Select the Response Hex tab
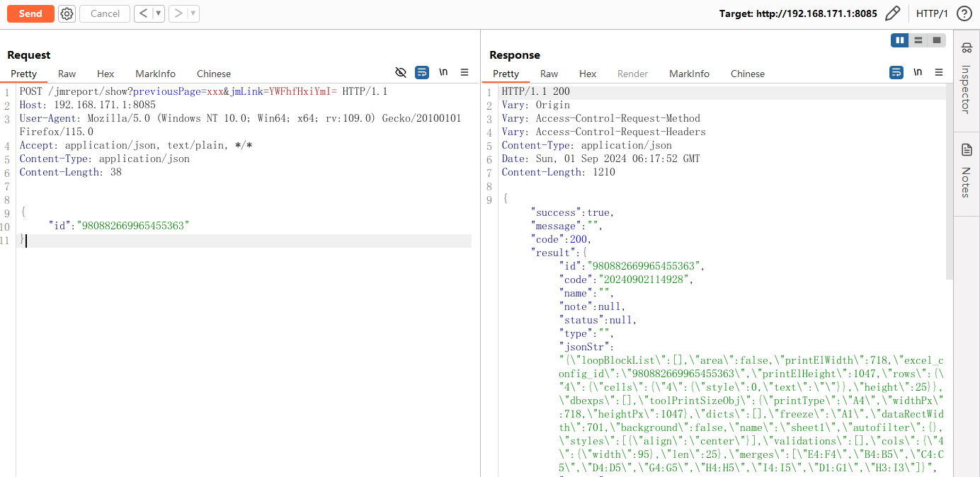980x477 pixels. (588, 74)
